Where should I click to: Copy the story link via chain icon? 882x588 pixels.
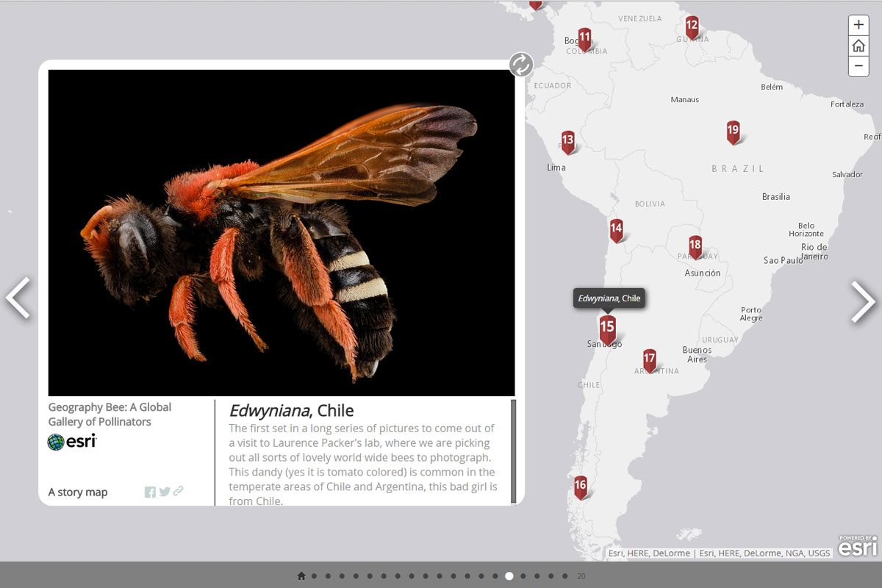(x=178, y=492)
